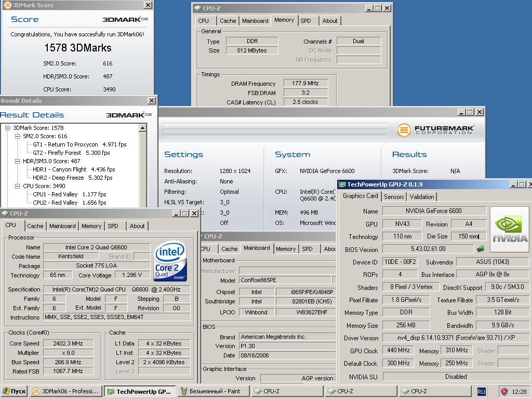
Task: Open Sensors tab in GPU-Z
Action: pyautogui.click(x=394, y=197)
